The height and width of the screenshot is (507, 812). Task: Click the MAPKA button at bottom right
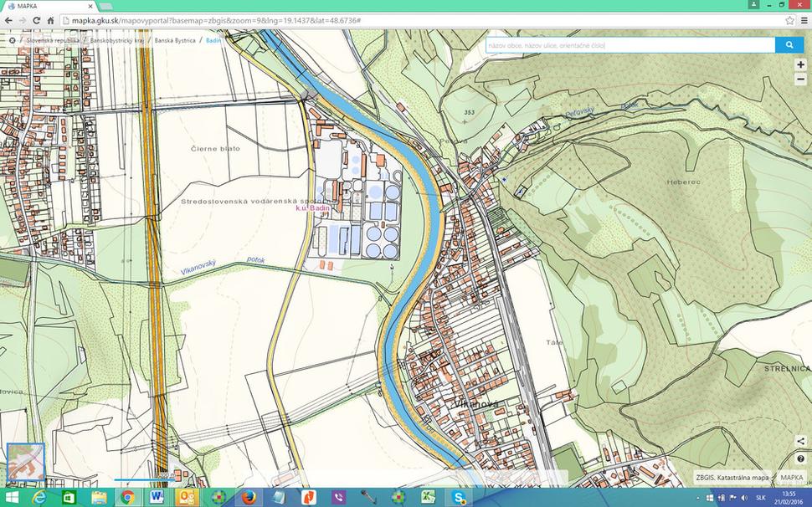(x=792, y=478)
